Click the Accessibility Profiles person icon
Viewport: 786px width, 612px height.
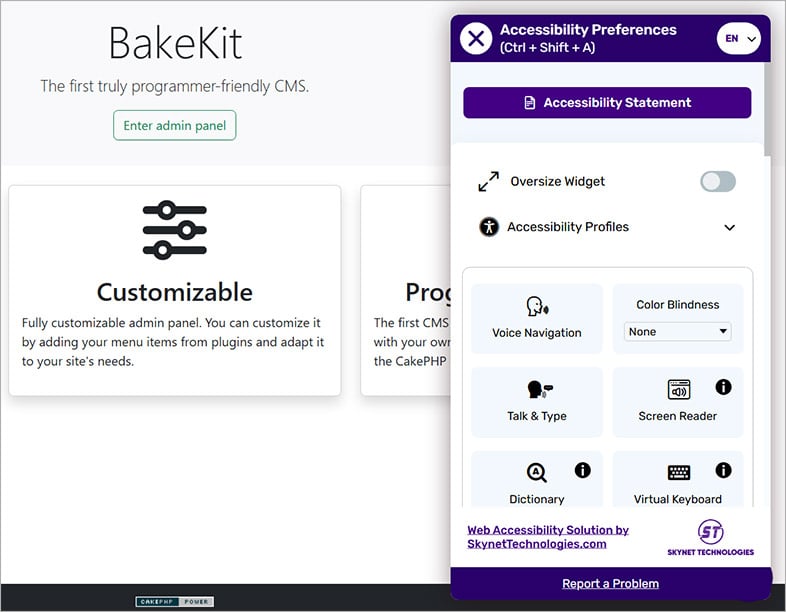[x=489, y=227]
